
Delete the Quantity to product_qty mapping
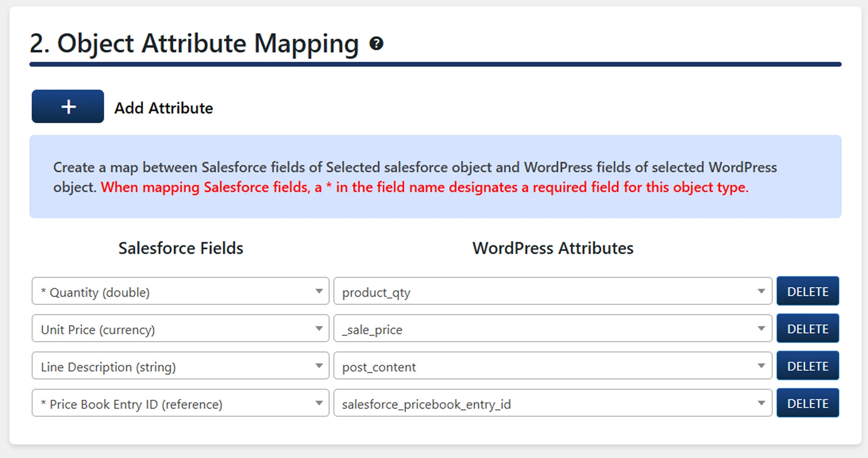coord(808,291)
